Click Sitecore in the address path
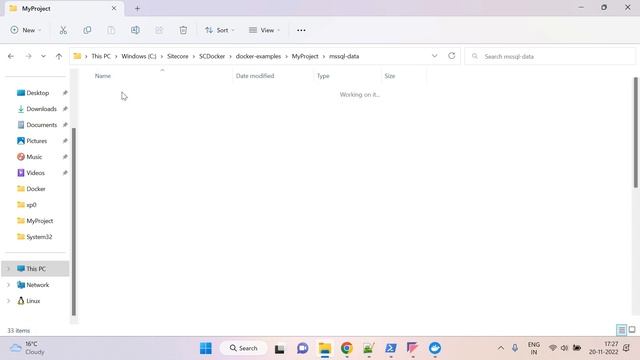The image size is (640, 360). pyautogui.click(x=178, y=56)
